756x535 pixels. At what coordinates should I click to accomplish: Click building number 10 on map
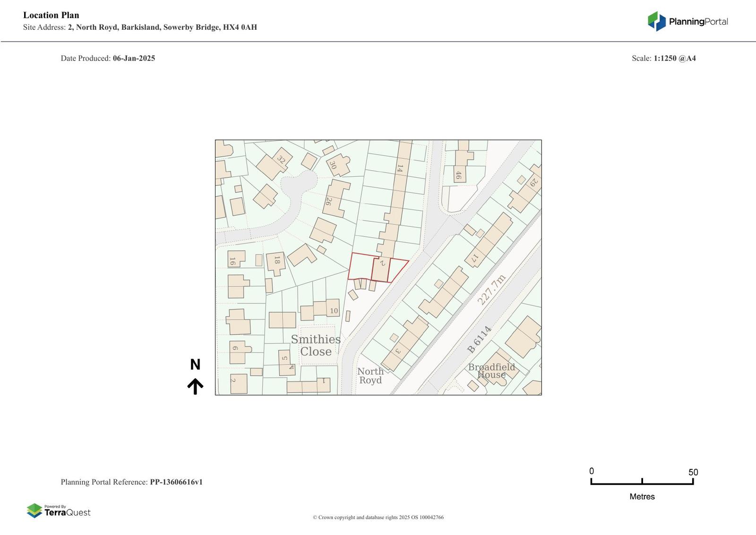334,311
